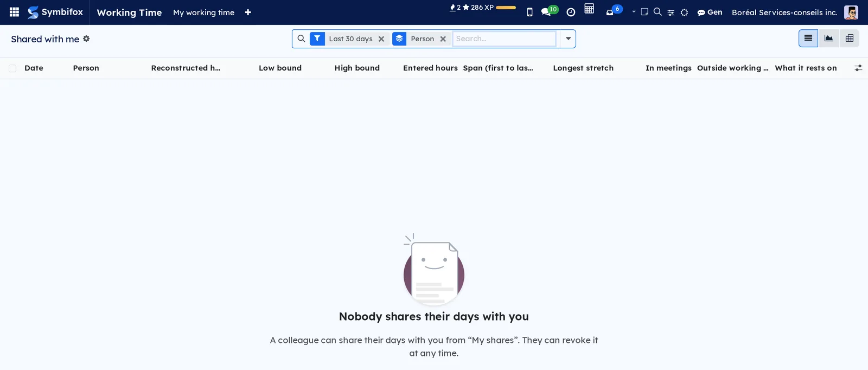Click the Symbifox logo
Viewport: 868px width, 370px height.
click(55, 12)
